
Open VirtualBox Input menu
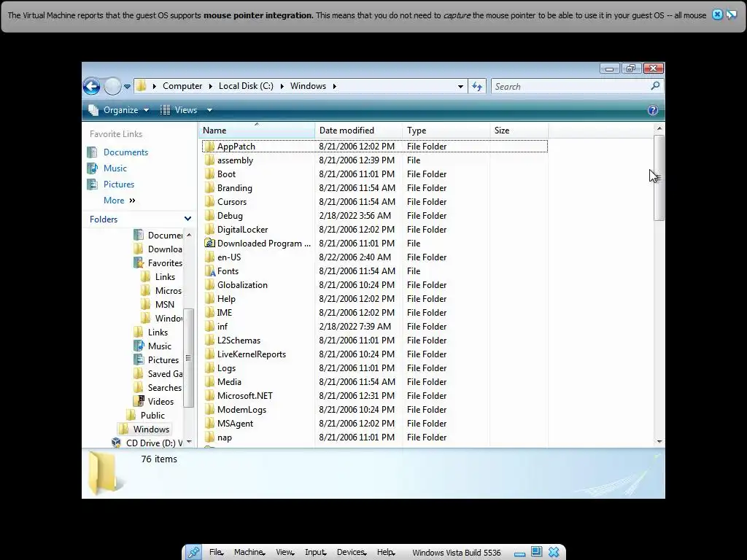(315, 552)
